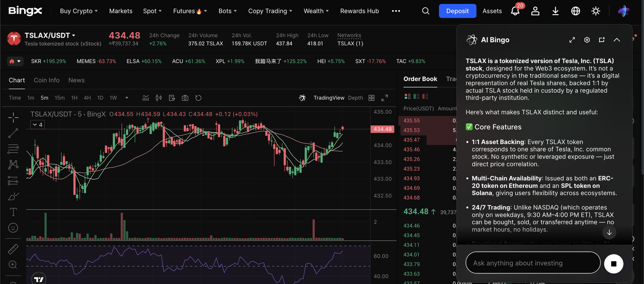The image size is (644, 284).
Task: Click the blue Deposit button
Action: [x=457, y=11]
